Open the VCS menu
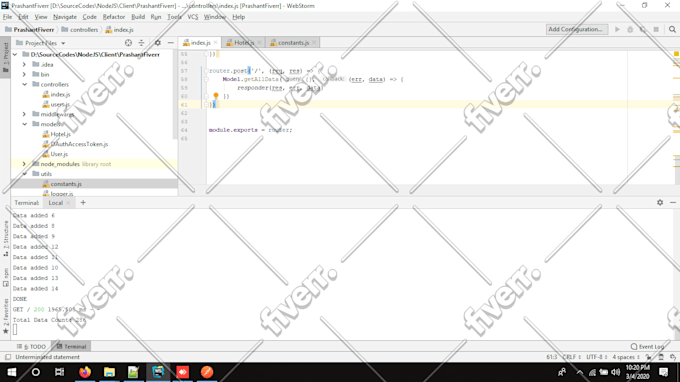This screenshot has width=680, height=382. (193, 17)
